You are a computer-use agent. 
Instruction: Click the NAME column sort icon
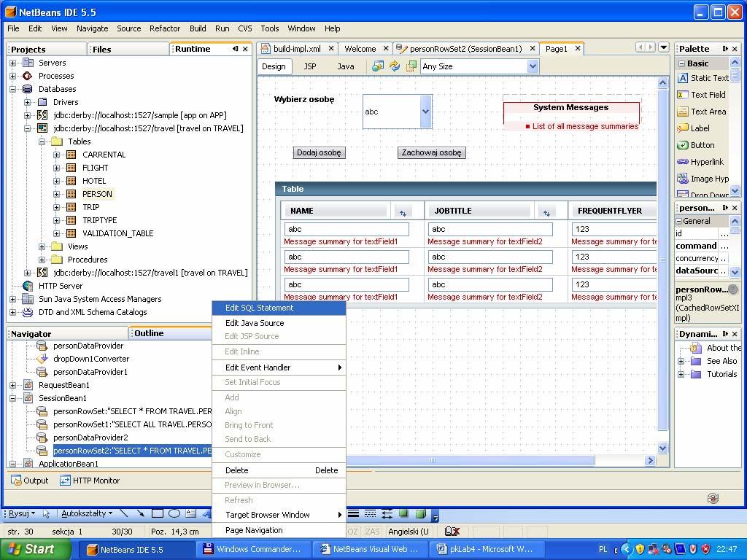403,213
